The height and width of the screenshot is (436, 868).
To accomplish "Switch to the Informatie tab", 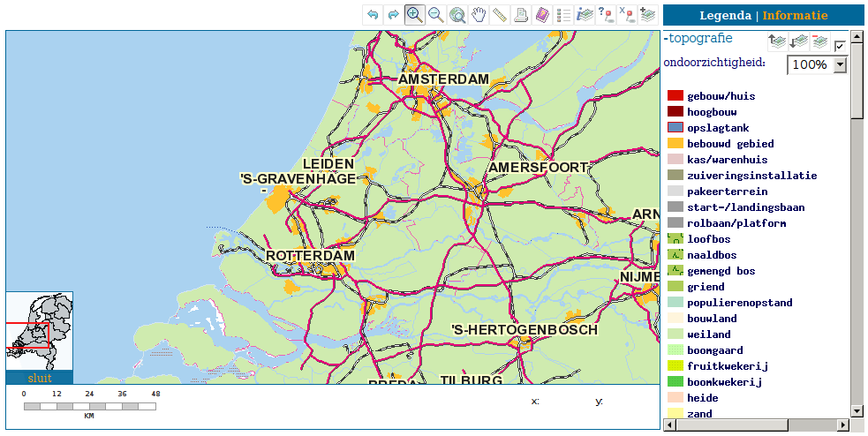I will [795, 15].
